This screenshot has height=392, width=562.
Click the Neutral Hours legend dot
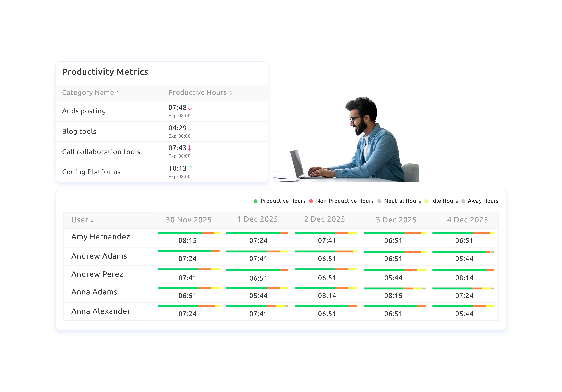[379, 201]
